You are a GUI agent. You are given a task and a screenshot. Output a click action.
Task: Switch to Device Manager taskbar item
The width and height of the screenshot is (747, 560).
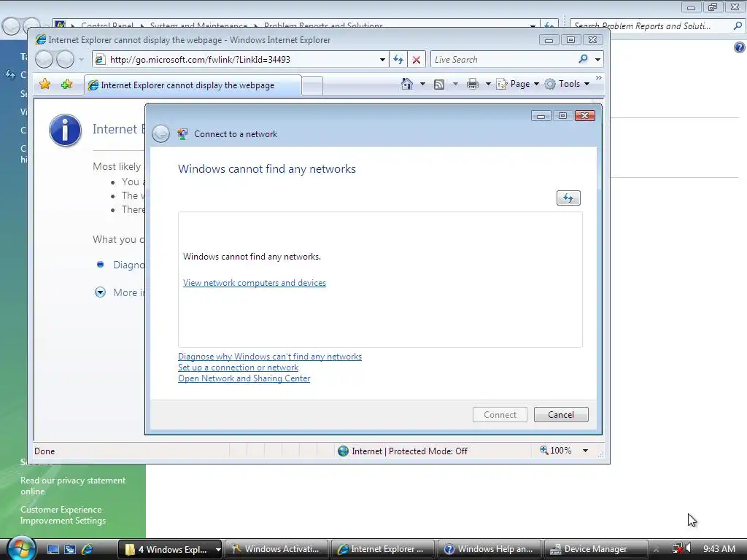[x=595, y=549]
